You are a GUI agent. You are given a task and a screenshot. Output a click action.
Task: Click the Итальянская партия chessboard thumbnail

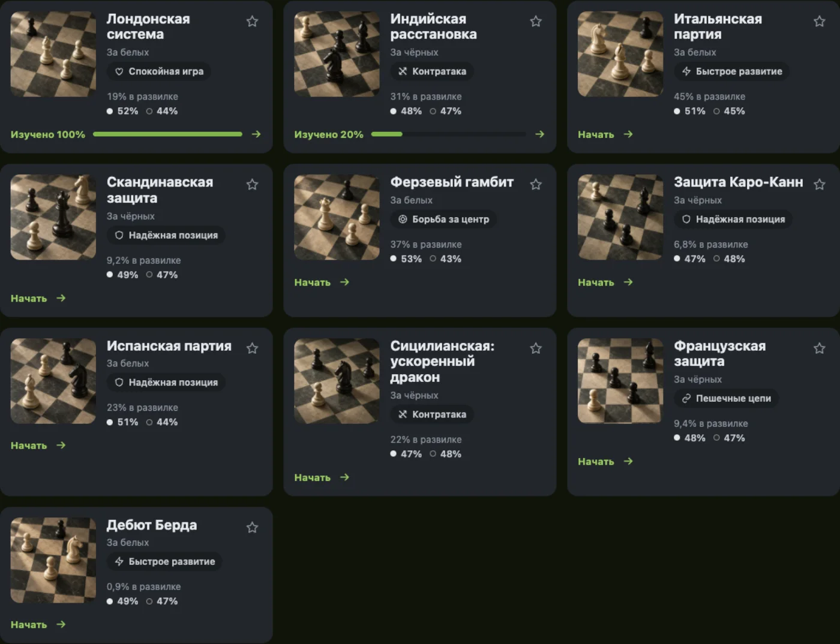click(x=620, y=54)
